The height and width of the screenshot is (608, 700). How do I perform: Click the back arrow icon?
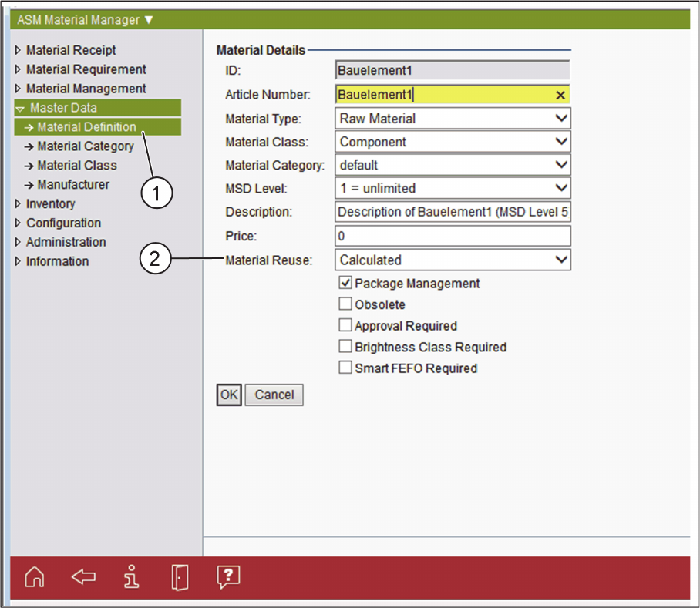83,576
